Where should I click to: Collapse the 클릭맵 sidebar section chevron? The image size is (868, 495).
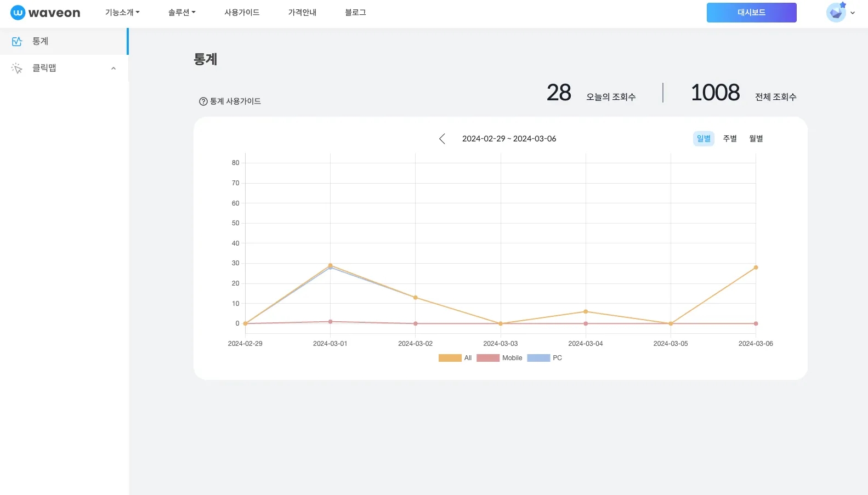pyautogui.click(x=114, y=69)
